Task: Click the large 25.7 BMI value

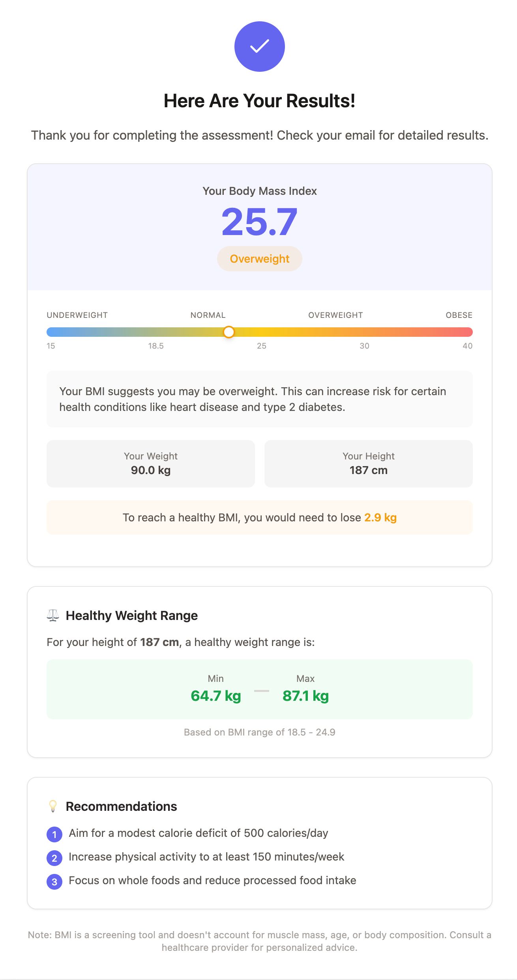Action: pyautogui.click(x=259, y=222)
